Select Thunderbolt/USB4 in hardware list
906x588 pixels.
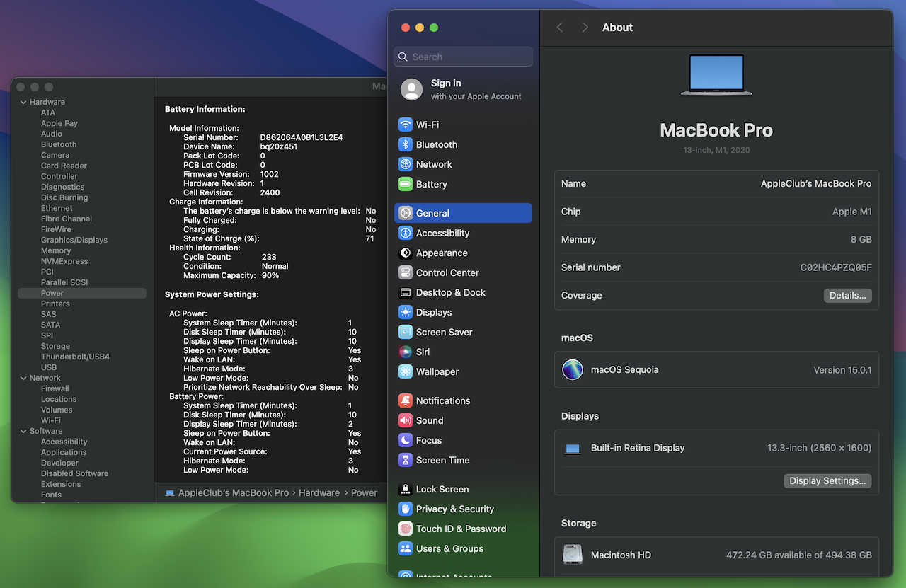[75, 357]
